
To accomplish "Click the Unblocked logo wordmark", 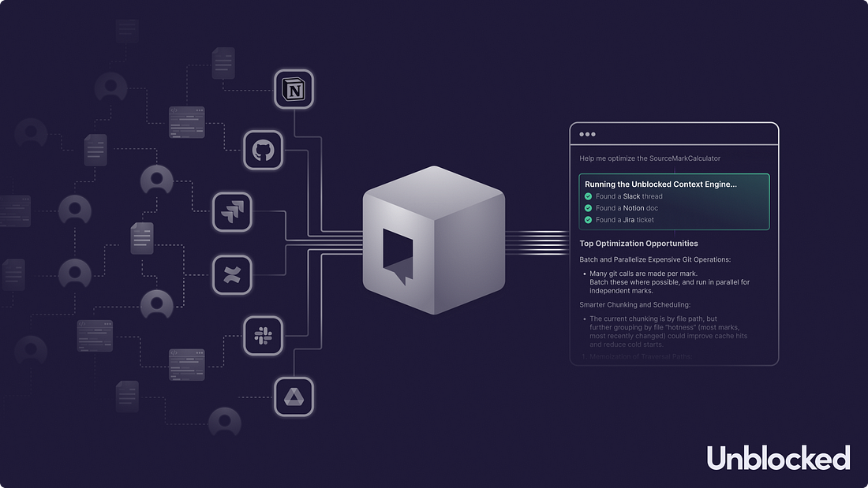I will pyautogui.click(x=778, y=457).
